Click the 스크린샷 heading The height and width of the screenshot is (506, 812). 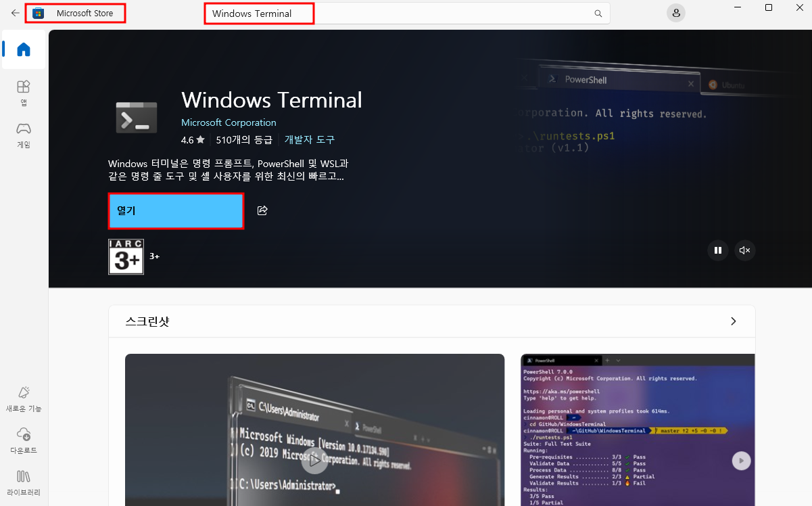[x=147, y=321]
